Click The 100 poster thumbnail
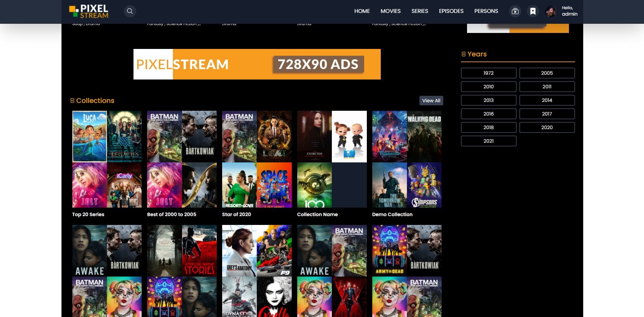The width and height of the screenshot is (644, 317). click(x=315, y=185)
